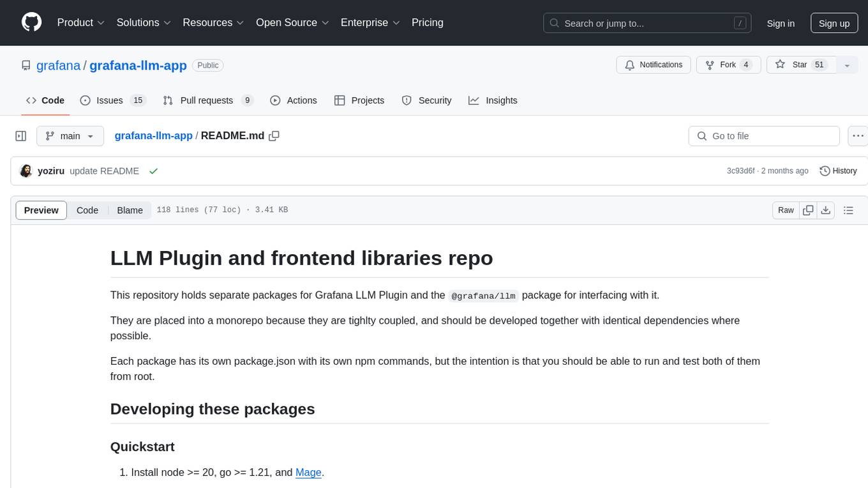Image resolution: width=868 pixels, height=488 pixels.
Task: Select the Projects tab
Action: click(x=359, y=100)
